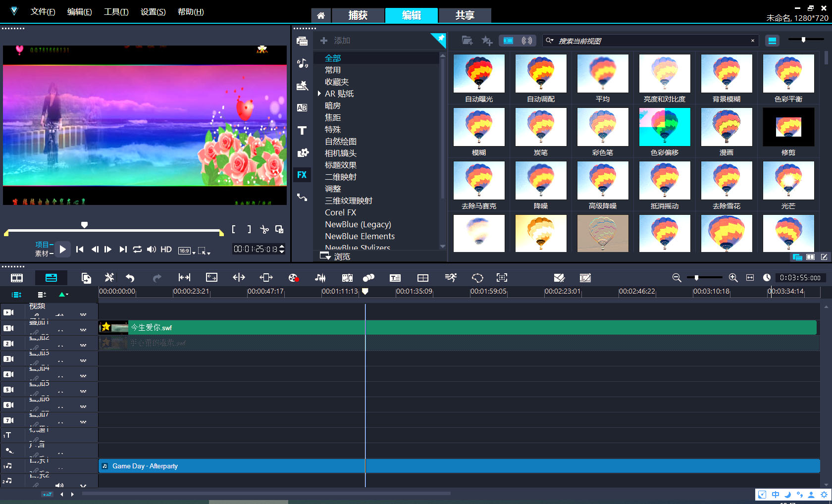Open the 工具(T) menu
The image size is (832, 504).
coord(116,12)
